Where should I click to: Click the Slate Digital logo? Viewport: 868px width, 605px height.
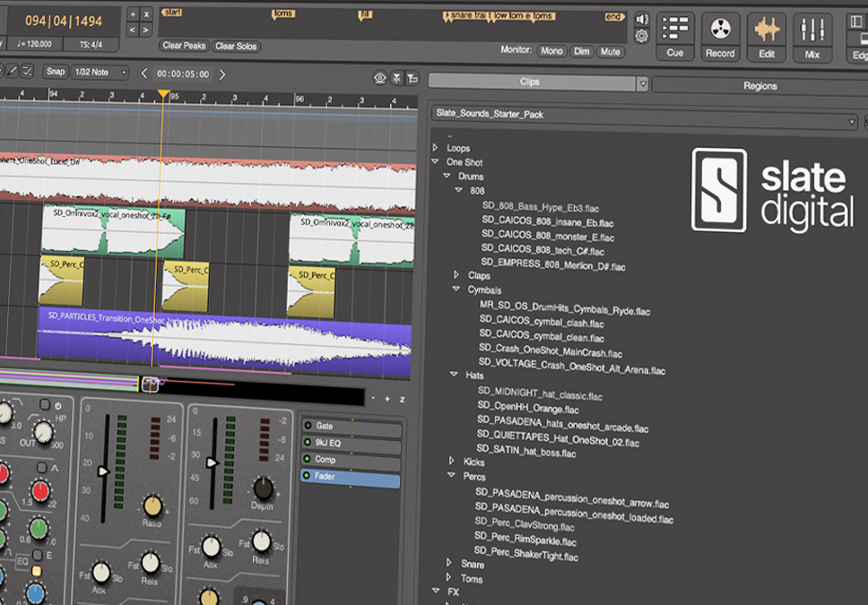(x=772, y=190)
